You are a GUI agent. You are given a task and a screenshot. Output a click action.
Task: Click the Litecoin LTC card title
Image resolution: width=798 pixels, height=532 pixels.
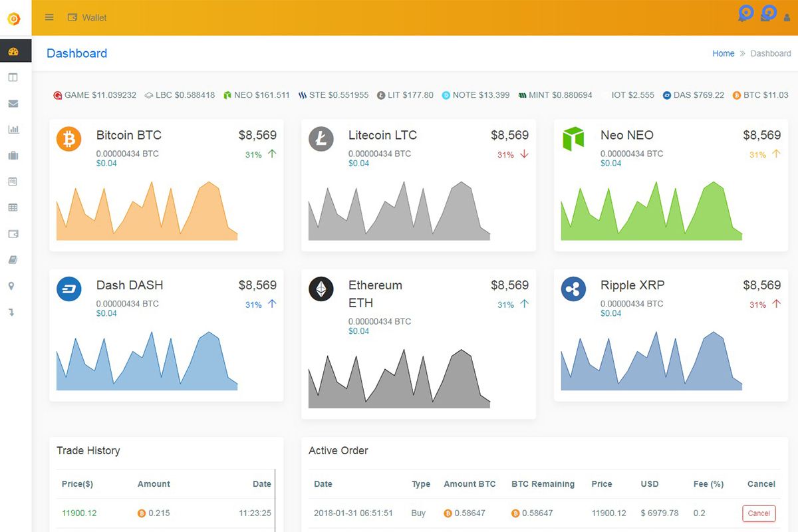[382, 135]
